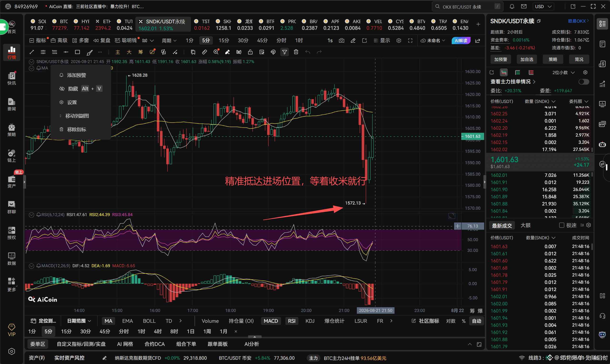
Task: Click the share arrow icon beside AI解读
Action: pos(477,41)
